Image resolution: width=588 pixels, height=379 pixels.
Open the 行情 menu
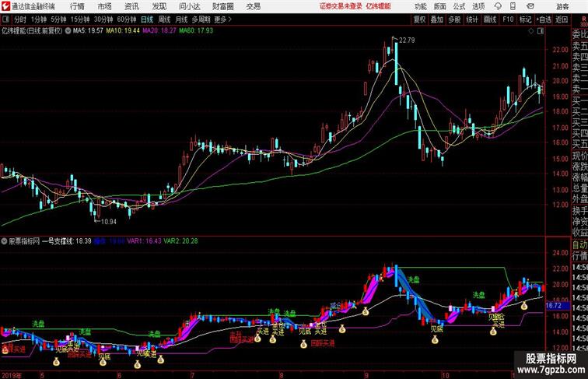pyautogui.click(x=77, y=6)
